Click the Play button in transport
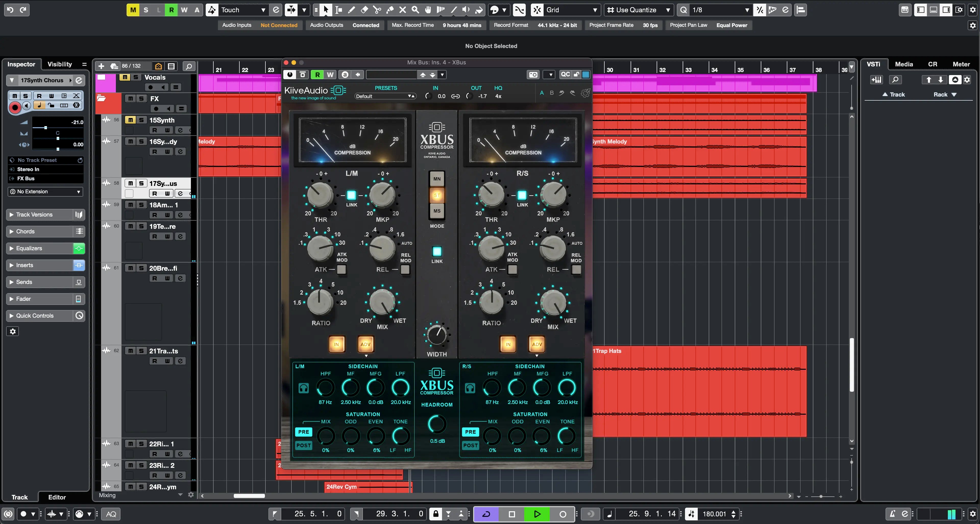Viewport: 980px width, 524px height. (x=537, y=514)
